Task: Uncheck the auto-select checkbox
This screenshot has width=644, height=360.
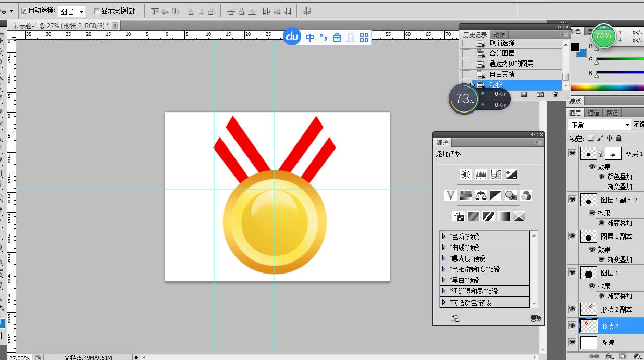Action: point(24,11)
